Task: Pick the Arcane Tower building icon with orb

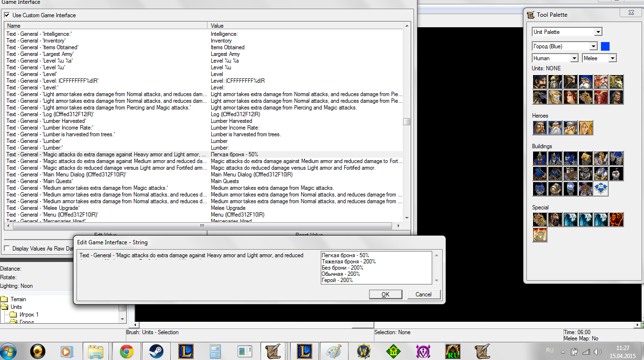Action: 570,189
